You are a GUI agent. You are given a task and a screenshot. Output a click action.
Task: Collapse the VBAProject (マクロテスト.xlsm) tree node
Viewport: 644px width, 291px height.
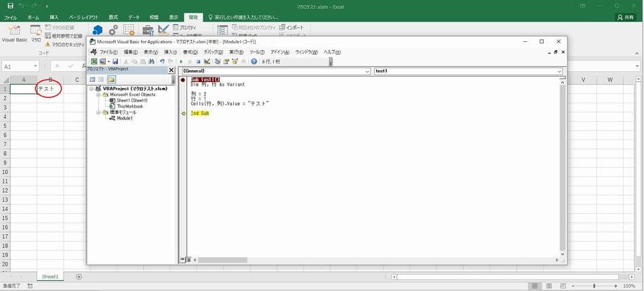pos(92,89)
